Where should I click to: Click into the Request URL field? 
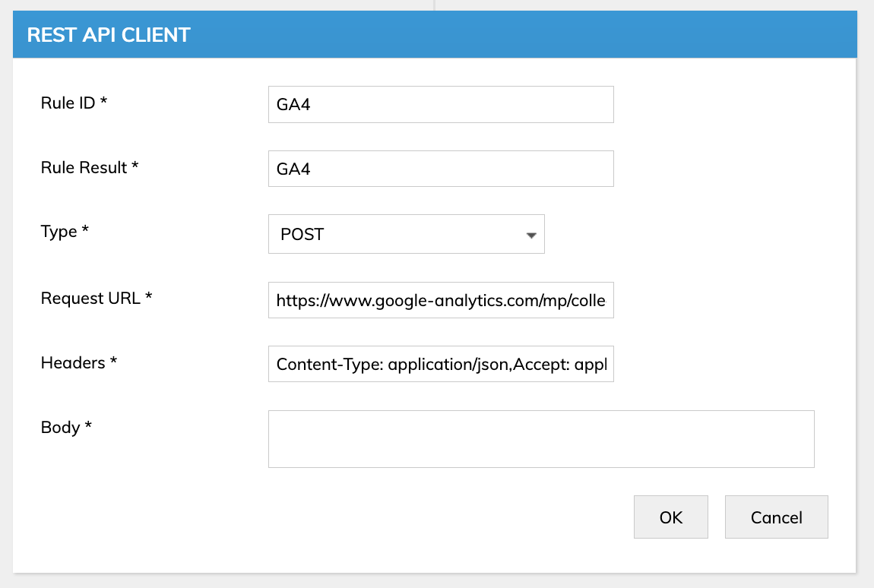click(x=440, y=300)
